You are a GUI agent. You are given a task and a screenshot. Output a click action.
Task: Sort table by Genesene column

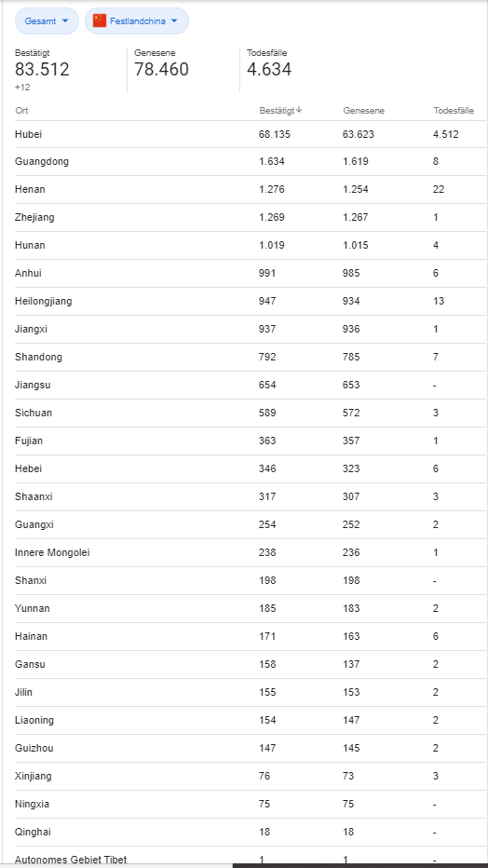click(x=363, y=111)
